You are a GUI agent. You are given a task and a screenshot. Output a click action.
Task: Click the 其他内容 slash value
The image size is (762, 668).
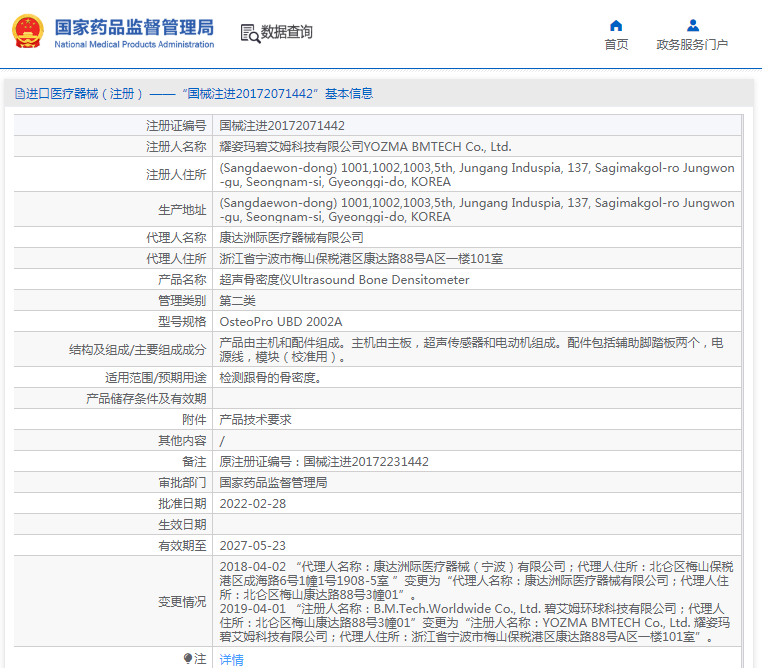click(x=222, y=441)
